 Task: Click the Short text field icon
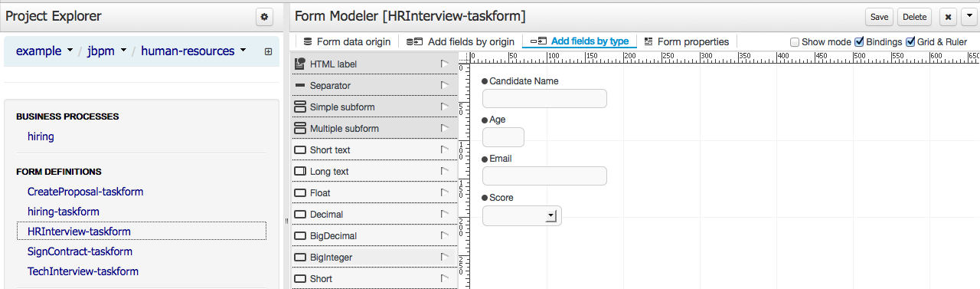click(x=300, y=149)
